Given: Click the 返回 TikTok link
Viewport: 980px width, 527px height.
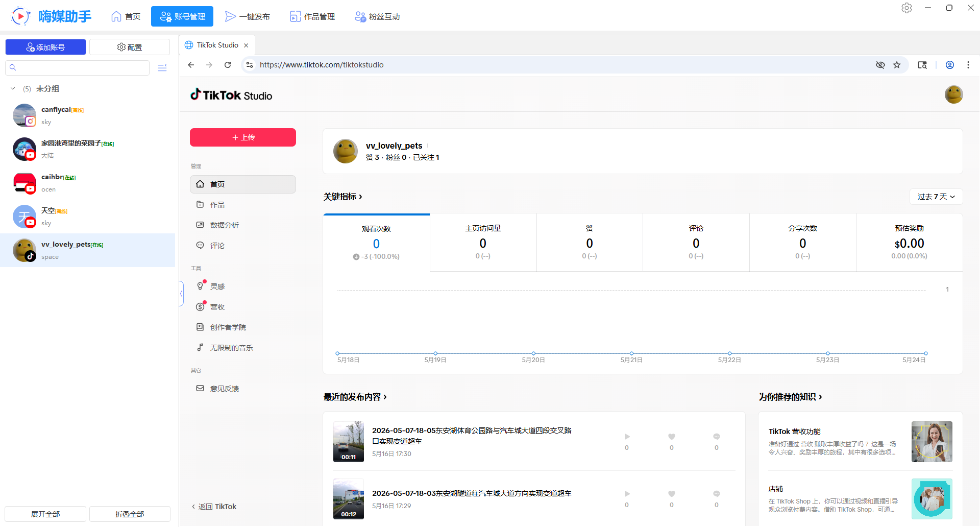Looking at the screenshot, I should (214, 507).
